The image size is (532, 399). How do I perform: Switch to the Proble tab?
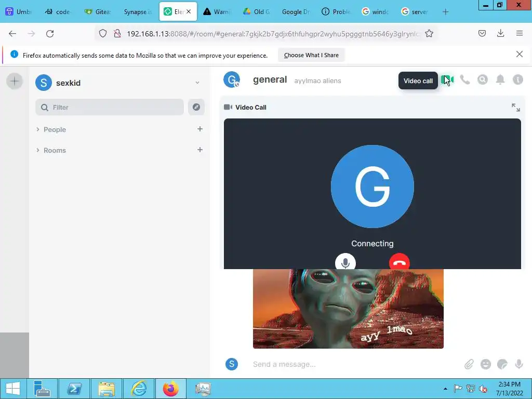[336, 12]
